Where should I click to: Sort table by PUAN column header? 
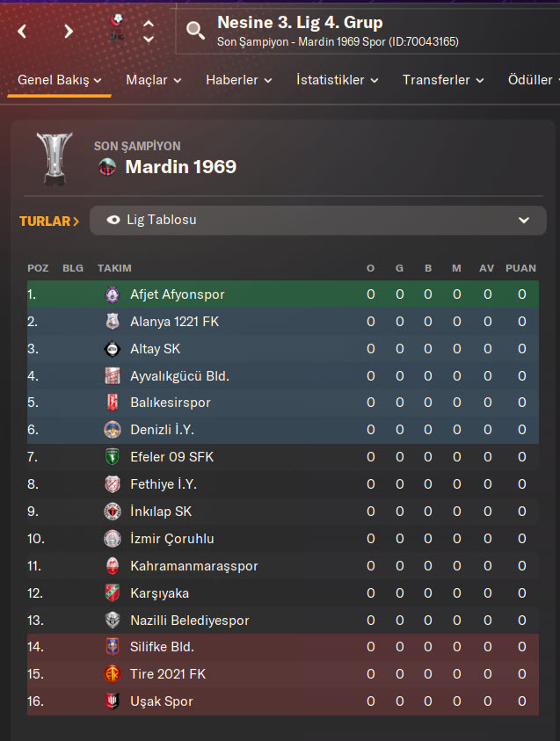[520, 268]
